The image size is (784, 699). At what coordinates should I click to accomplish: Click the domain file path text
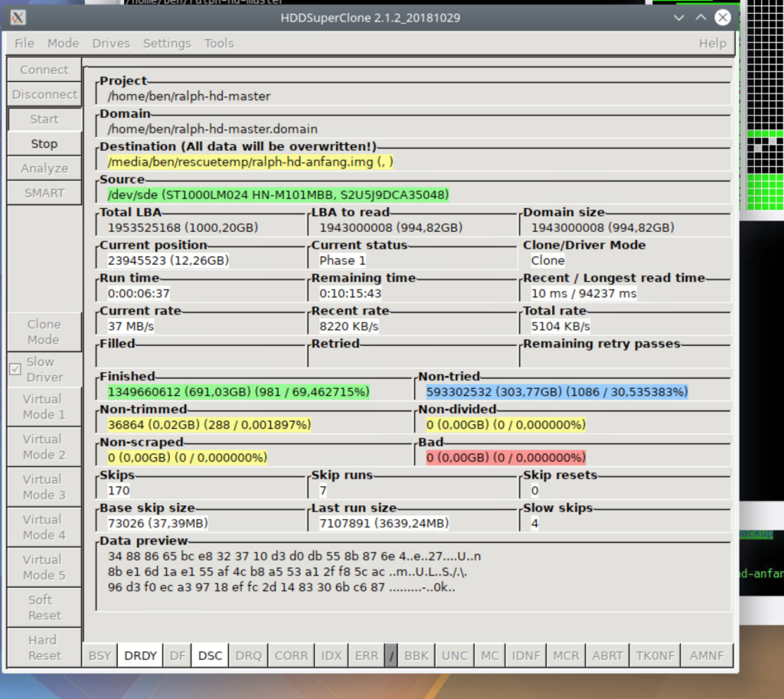(x=213, y=129)
